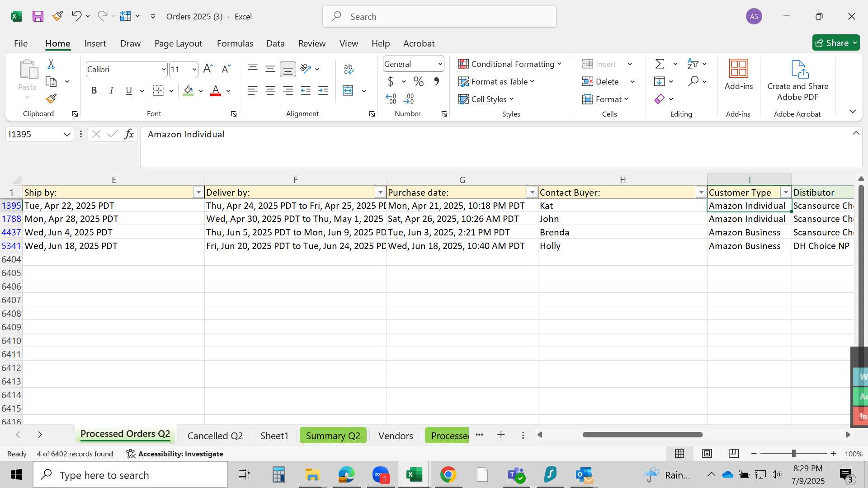Image resolution: width=868 pixels, height=488 pixels.
Task: Click the Undo arrow icon
Action: pyautogui.click(x=76, y=16)
